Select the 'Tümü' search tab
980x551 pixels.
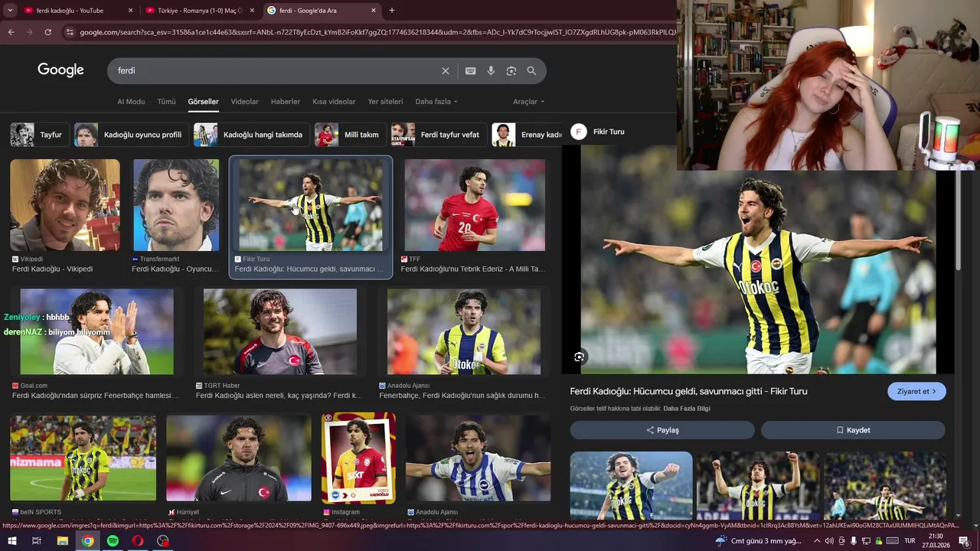point(166,102)
